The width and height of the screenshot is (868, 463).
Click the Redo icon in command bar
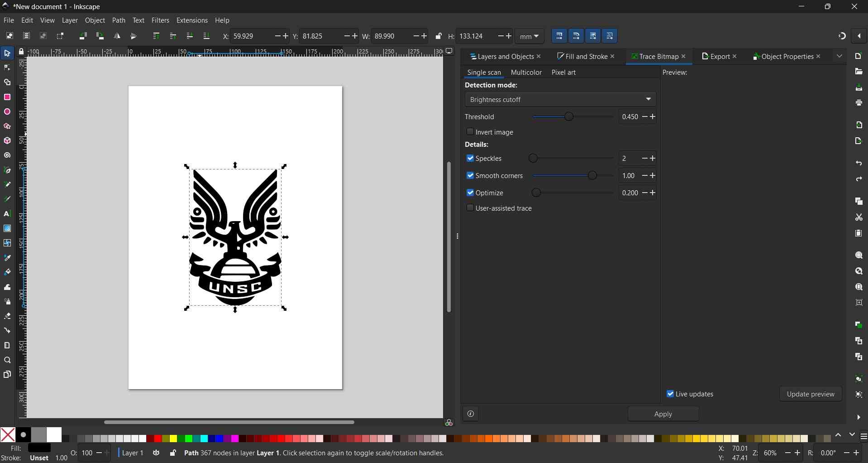tap(858, 179)
